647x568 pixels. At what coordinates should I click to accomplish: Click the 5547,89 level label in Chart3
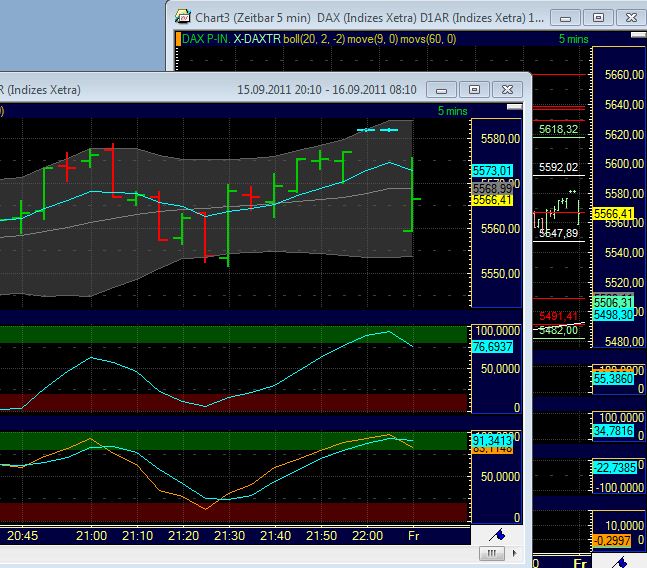[558, 233]
